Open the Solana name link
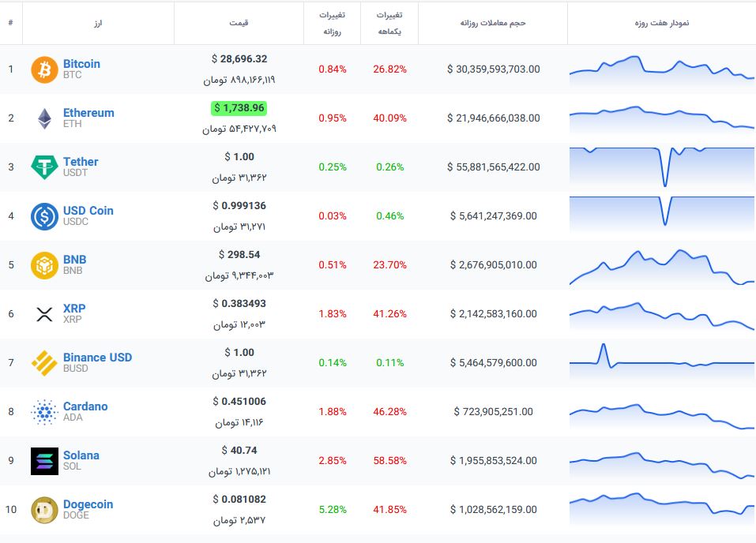This screenshot has height=543, width=756. tap(81, 455)
